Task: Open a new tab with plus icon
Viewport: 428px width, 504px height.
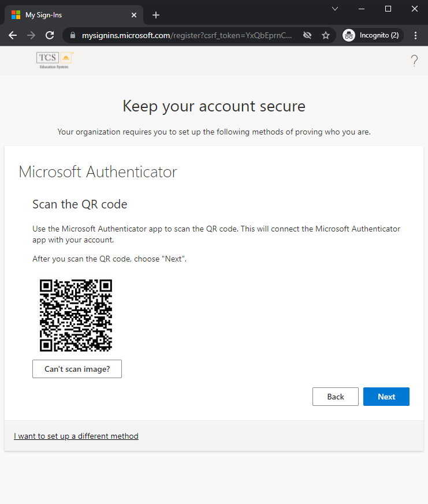Action: point(156,15)
